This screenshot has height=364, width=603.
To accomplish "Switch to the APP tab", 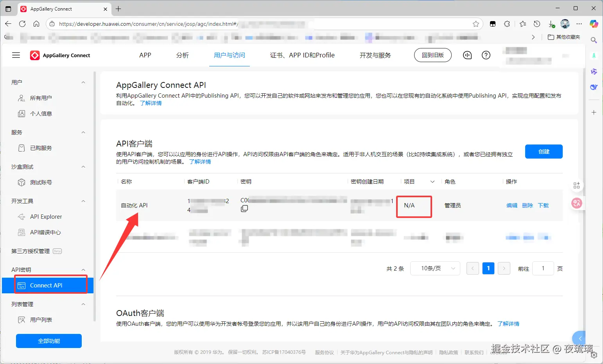I will click(x=145, y=55).
